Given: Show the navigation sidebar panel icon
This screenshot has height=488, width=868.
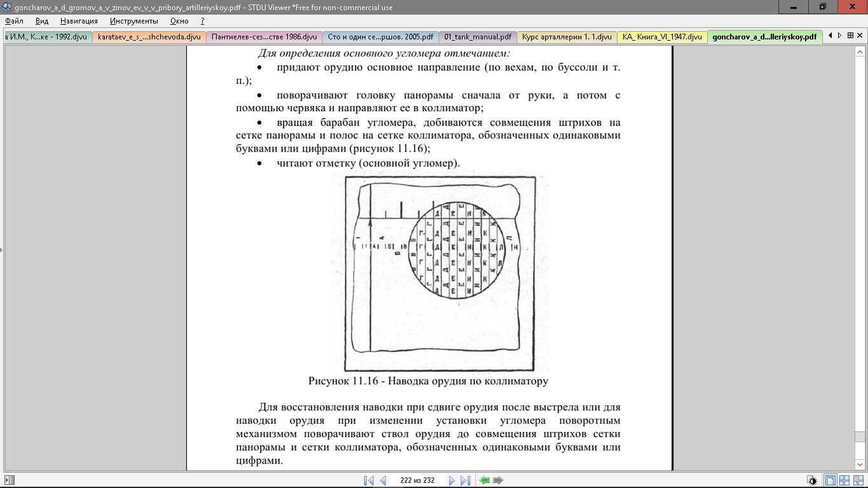Looking at the screenshot, I should (9, 480).
